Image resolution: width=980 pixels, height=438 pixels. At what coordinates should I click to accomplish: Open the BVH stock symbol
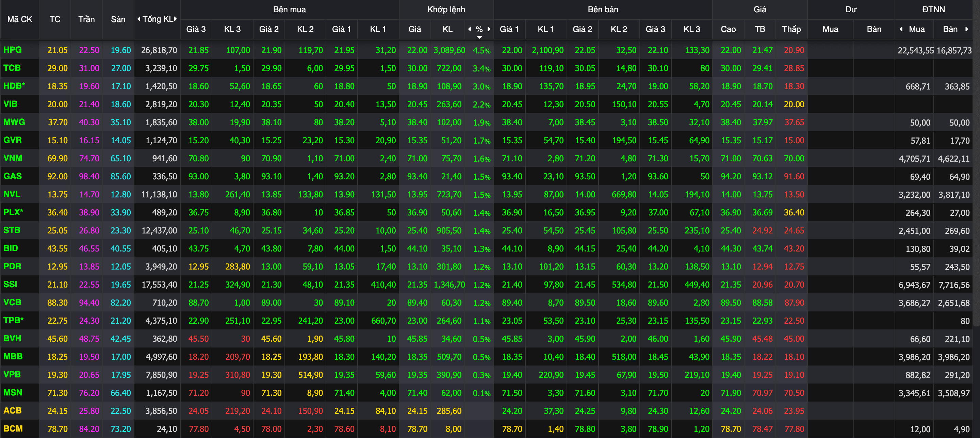click(x=12, y=338)
